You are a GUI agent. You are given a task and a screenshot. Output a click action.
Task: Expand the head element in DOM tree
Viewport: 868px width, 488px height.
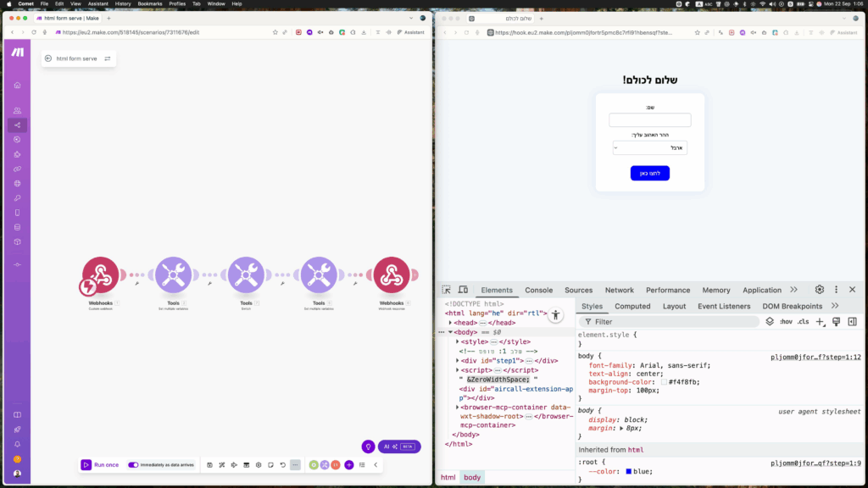click(x=451, y=323)
